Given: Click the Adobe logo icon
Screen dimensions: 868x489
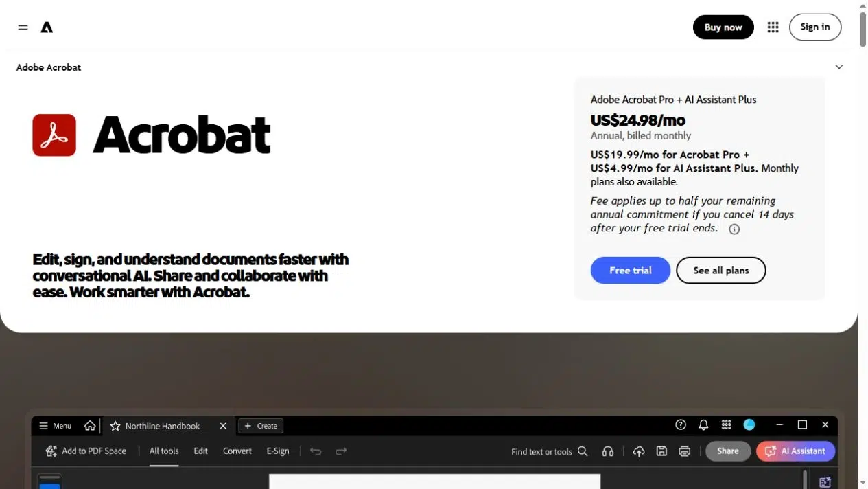Looking at the screenshot, I should [x=47, y=27].
